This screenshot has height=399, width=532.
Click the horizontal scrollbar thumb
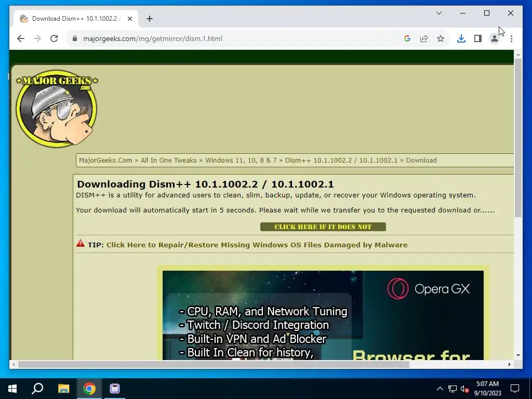[x=214, y=364]
